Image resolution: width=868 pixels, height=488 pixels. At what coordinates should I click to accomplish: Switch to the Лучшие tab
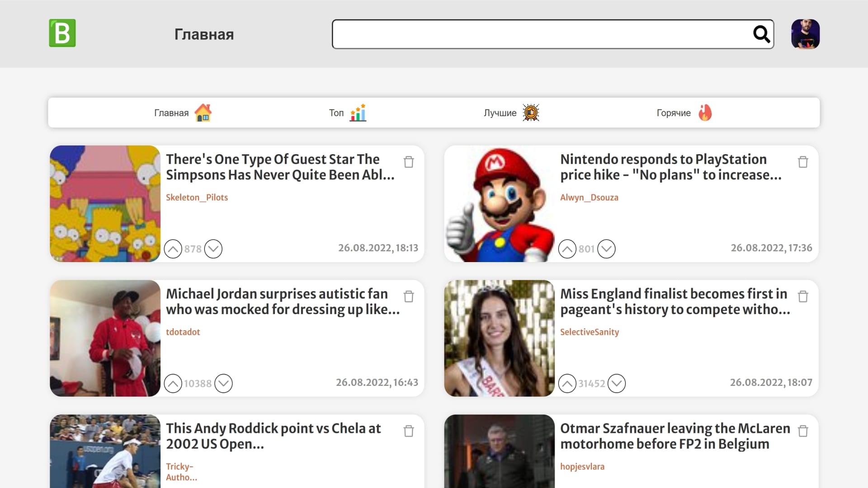pyautogui.click(x=511, y=113)
